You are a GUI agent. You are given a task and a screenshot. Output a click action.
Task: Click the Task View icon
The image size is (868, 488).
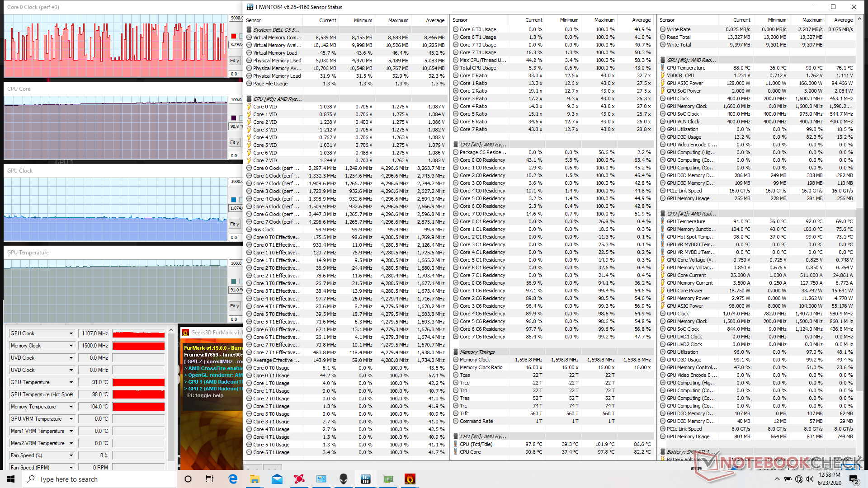coord(210,479)
